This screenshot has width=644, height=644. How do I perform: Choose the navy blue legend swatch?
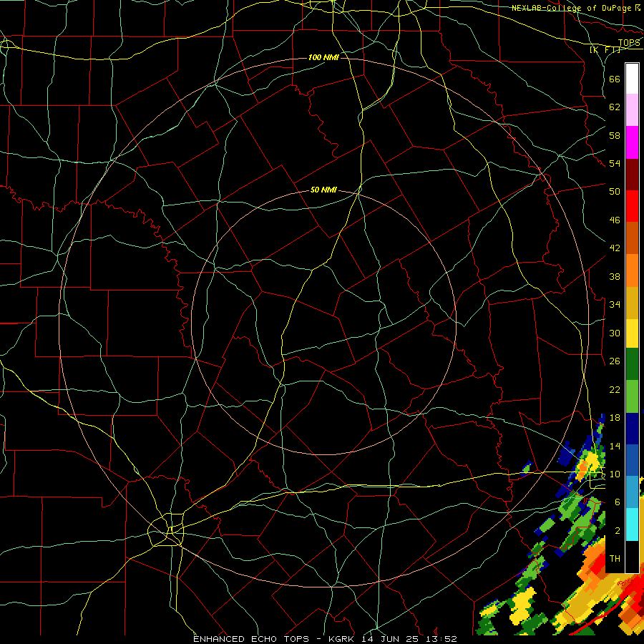[632, 429]
